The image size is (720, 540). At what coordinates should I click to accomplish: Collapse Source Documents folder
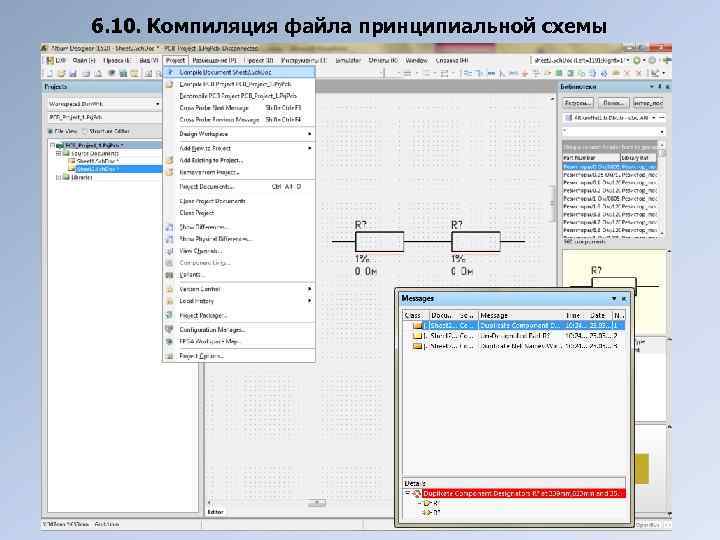[58, 153]
